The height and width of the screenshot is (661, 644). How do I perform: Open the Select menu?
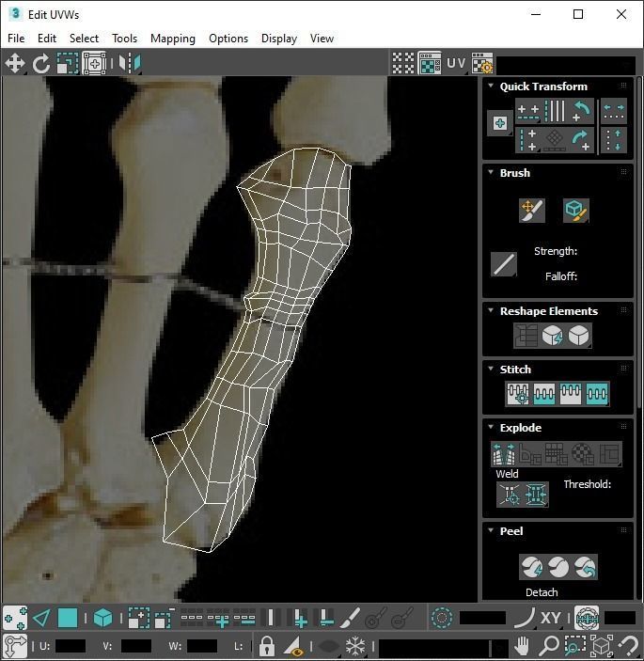pyautogui.click(x=84, y=39)
